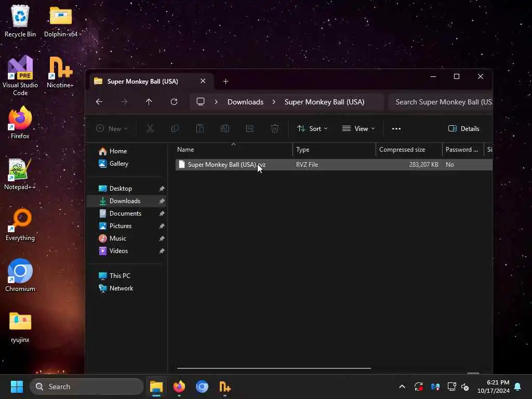Switch to Nicotine+ on the taskbar

[224, 387]
